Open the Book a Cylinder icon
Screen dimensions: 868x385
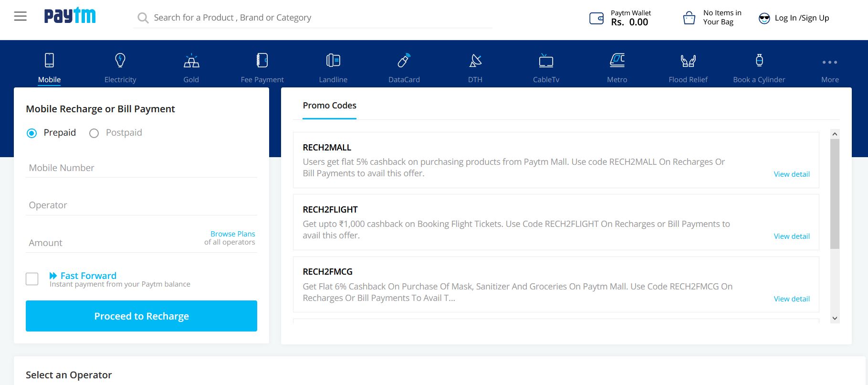(759, 60)
